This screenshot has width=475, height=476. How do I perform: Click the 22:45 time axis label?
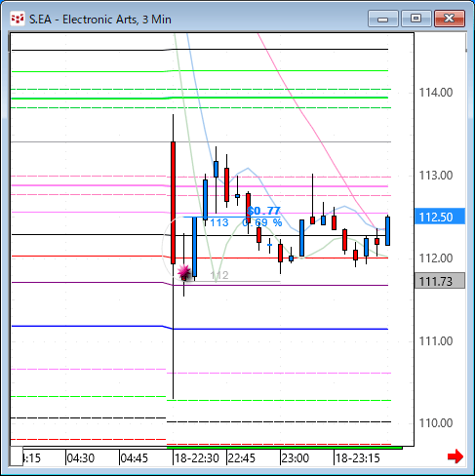pyautogui.click(x=242, y=458)
